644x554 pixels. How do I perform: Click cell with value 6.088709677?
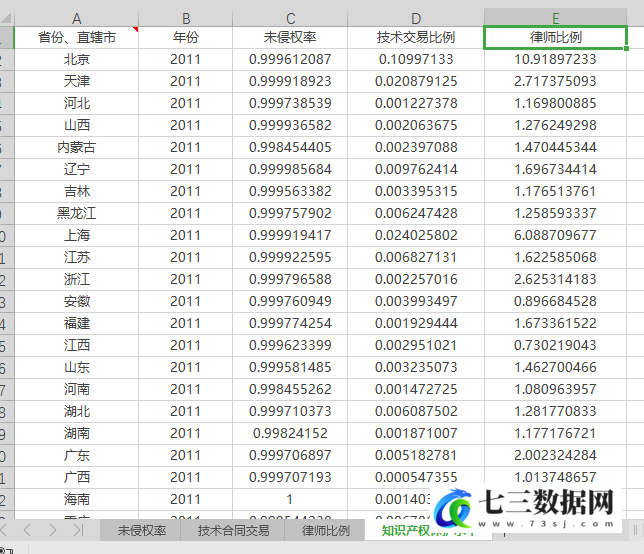coord(555,235)
